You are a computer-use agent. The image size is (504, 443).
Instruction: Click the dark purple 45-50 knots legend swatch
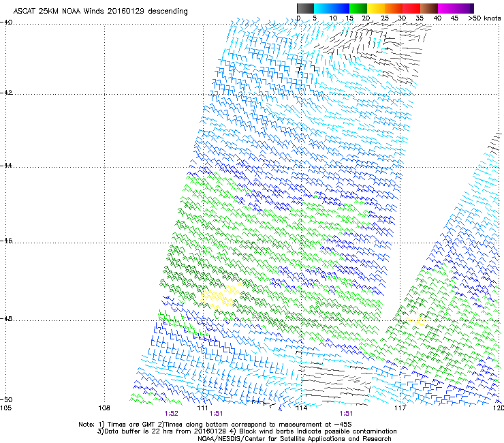point(464,8)
